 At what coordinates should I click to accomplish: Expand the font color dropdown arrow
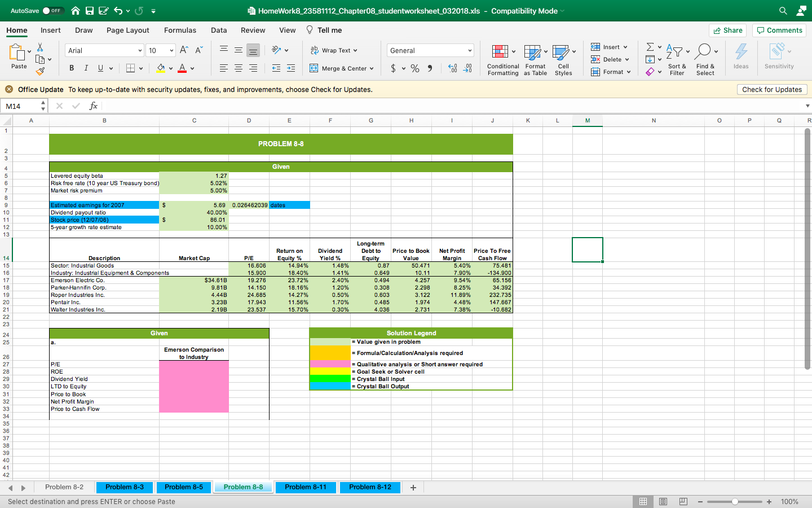pos(192,68)
